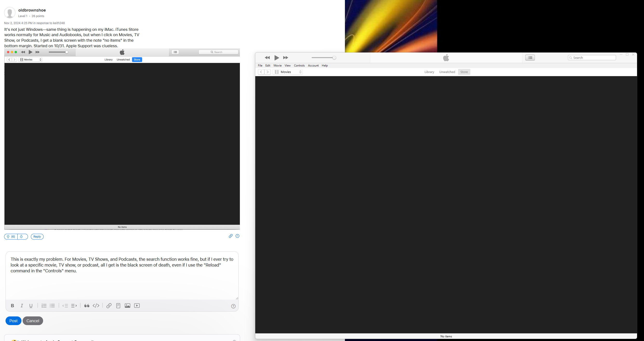Open the Movies media type dropdown
The image size is (644, 341).
(x=288, y=72)
